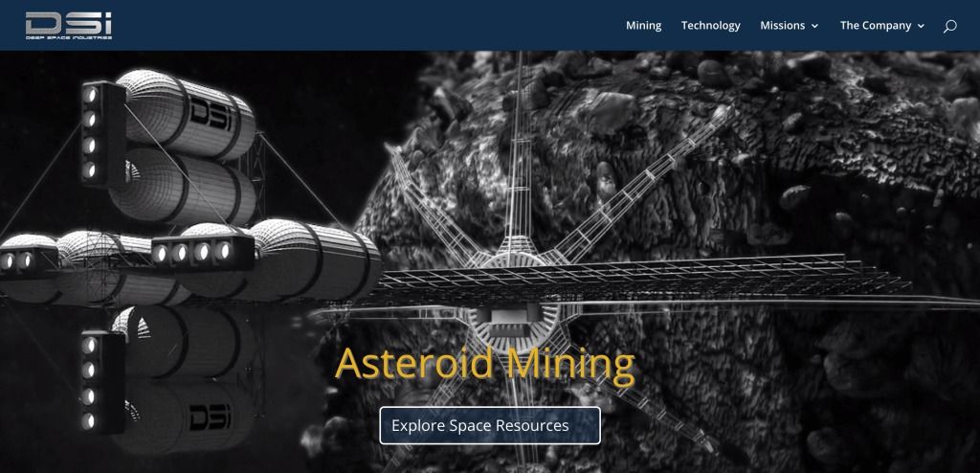Image resolution: width=980 pixels, height=473 pixels.
Task: Open the Mining navigation item
Action: point(643,26)
